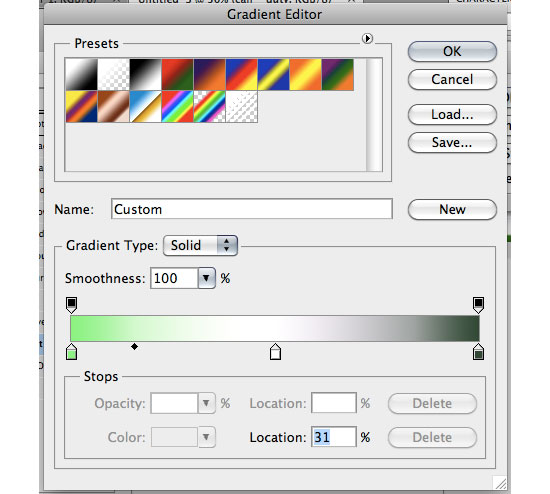Screen dimensions: 550x494
Task: Select the Transparent Rainbow gradient preset
Action: pos(209,106)
